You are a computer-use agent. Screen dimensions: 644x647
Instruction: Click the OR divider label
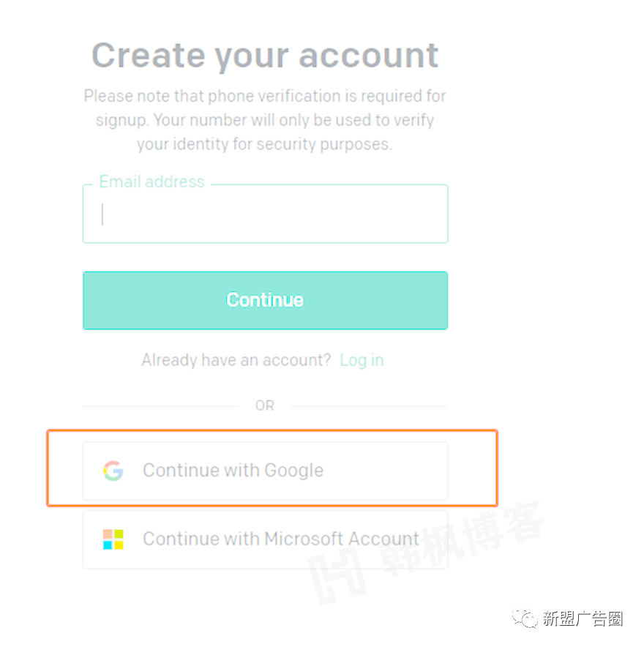tap(265, 405)
